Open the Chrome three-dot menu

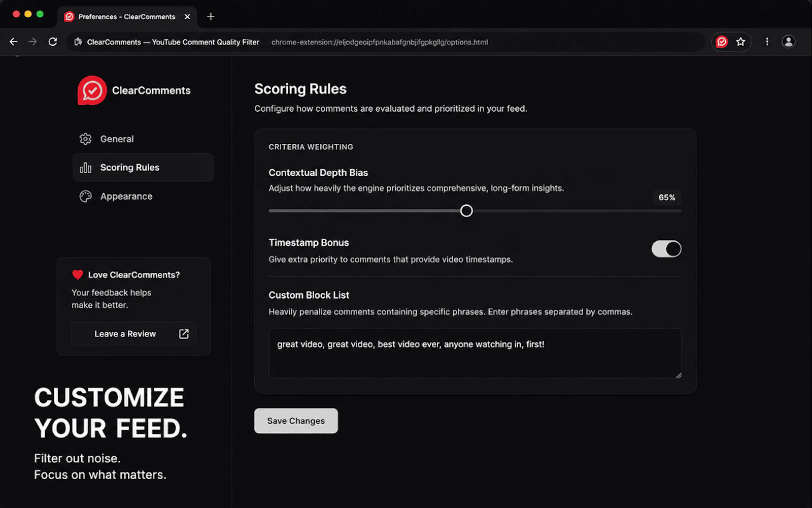(x=767, y=42)
